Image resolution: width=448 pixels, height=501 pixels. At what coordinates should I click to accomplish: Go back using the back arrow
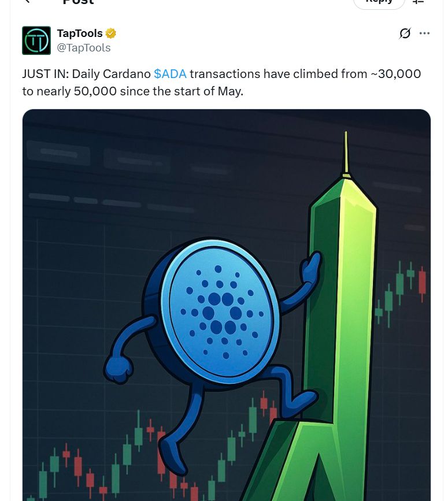[27, 2]
